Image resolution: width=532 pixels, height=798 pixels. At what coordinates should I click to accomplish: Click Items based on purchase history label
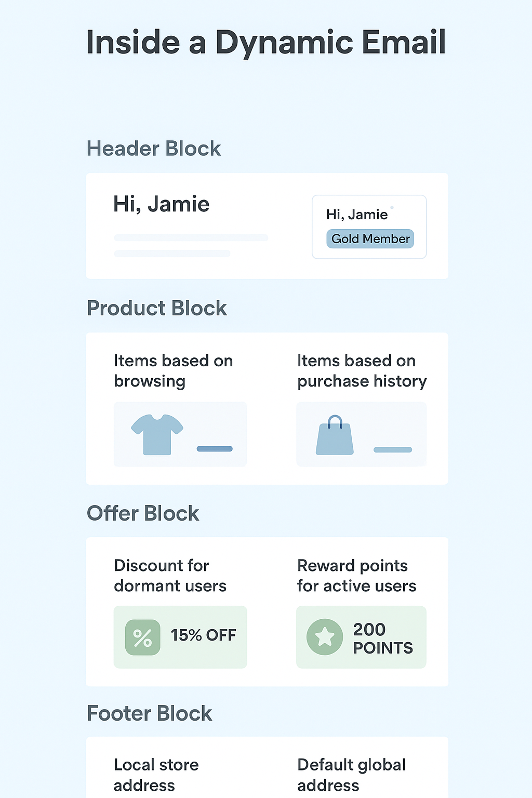[x=362, y=371]
